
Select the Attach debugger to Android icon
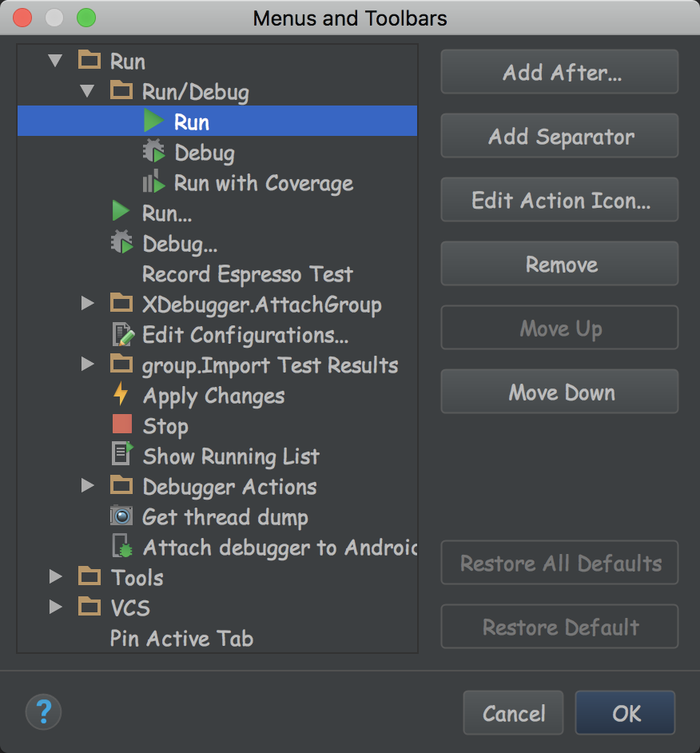point(122,546)
